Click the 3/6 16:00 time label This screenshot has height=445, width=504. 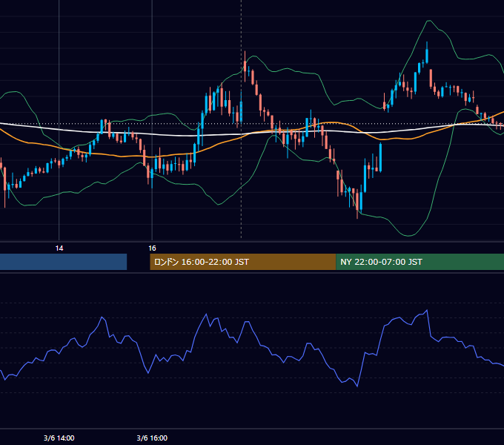(152, 438)
